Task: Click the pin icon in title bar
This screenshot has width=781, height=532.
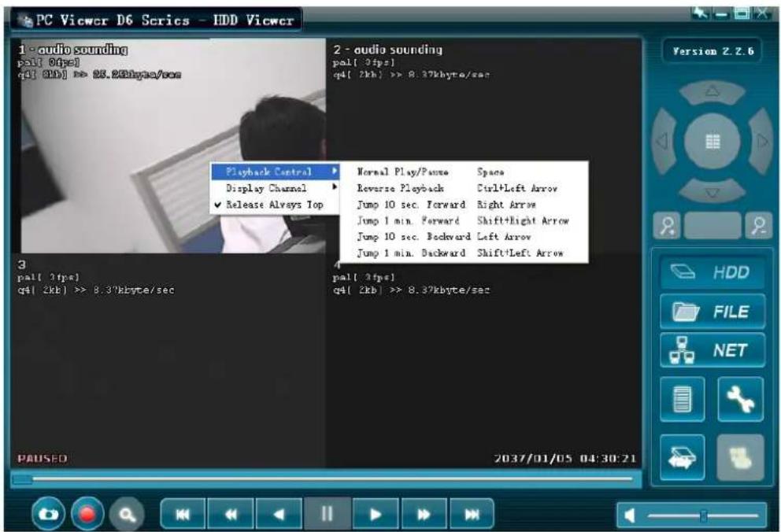Action: [701, 13]
